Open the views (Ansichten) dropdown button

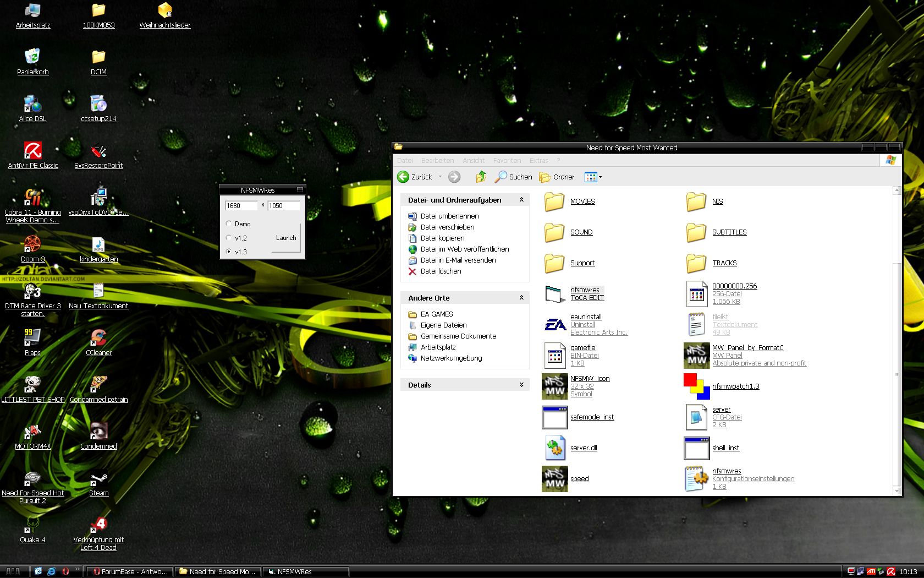[593, 177]
